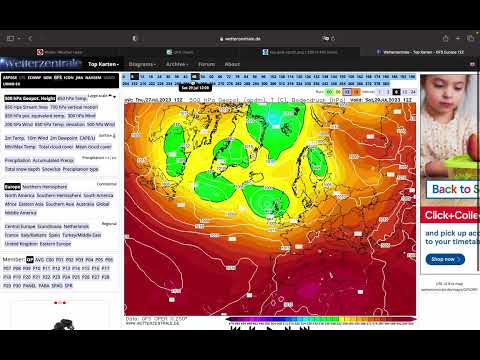
Task: Play the map animation
Action: (269, 329)
